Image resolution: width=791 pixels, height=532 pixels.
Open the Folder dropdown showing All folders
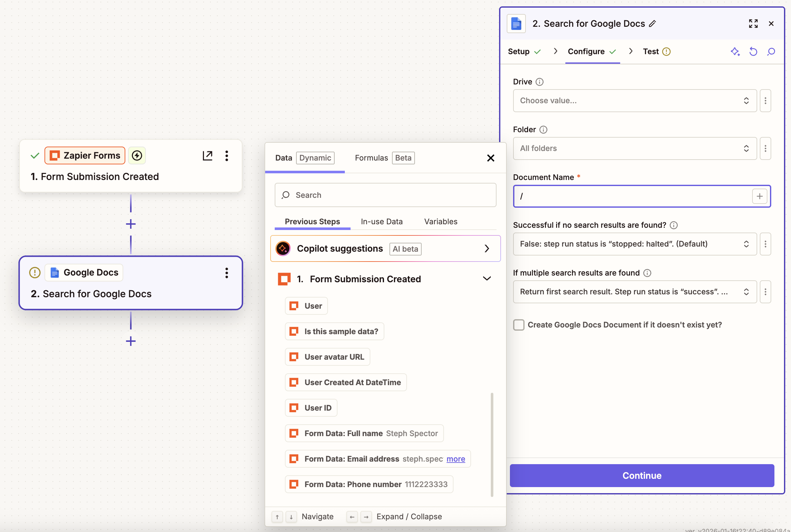click(635, 148)
